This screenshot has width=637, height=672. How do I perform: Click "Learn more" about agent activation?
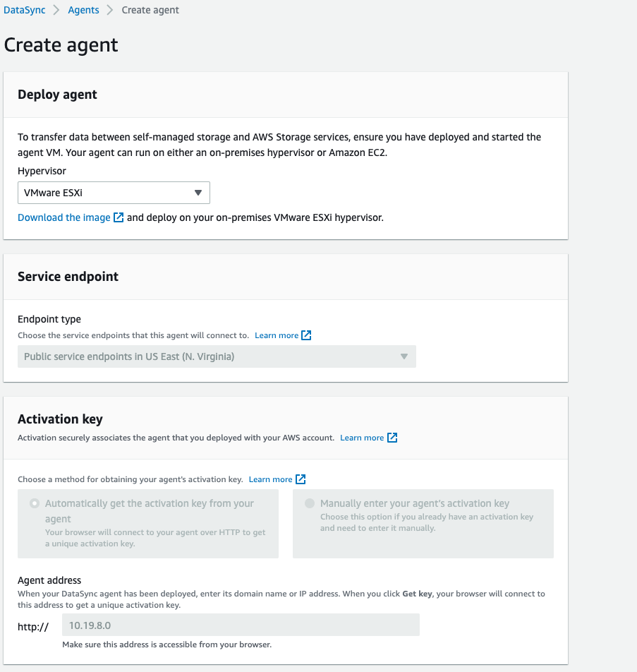click(363, 438)
